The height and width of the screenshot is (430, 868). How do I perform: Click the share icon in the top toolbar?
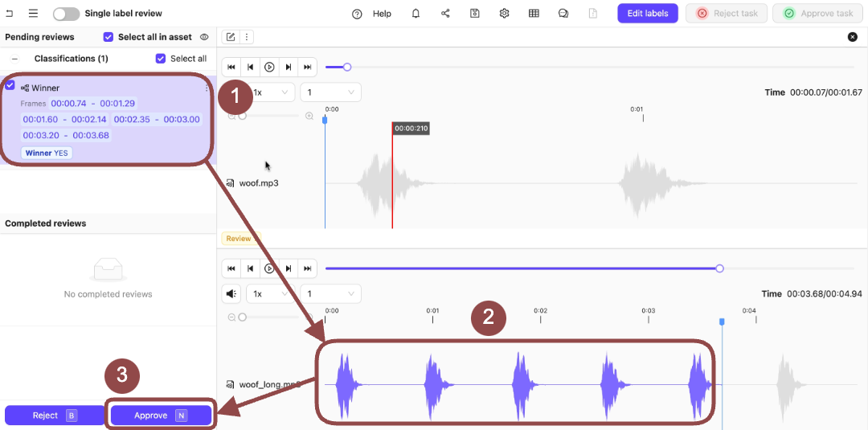pyautogui.click(x=445, y=14)
